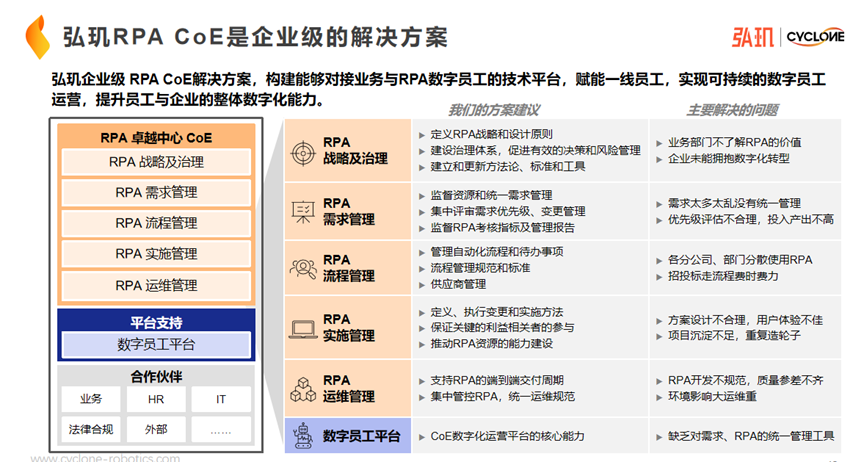
Task: Open the www.cyclone-robotics.com link
Action: point(105,458)
